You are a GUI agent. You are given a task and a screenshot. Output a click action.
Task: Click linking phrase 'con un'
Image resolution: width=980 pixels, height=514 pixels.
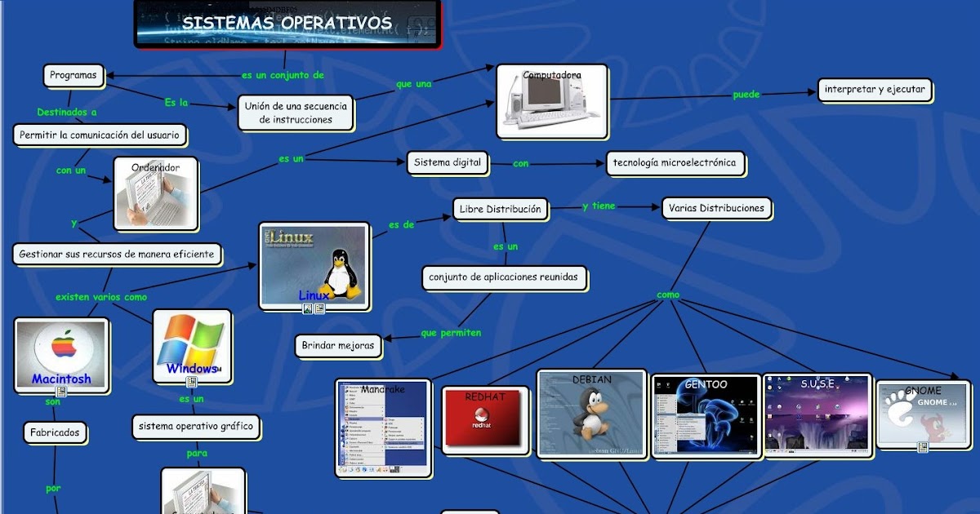pos(70,171)
